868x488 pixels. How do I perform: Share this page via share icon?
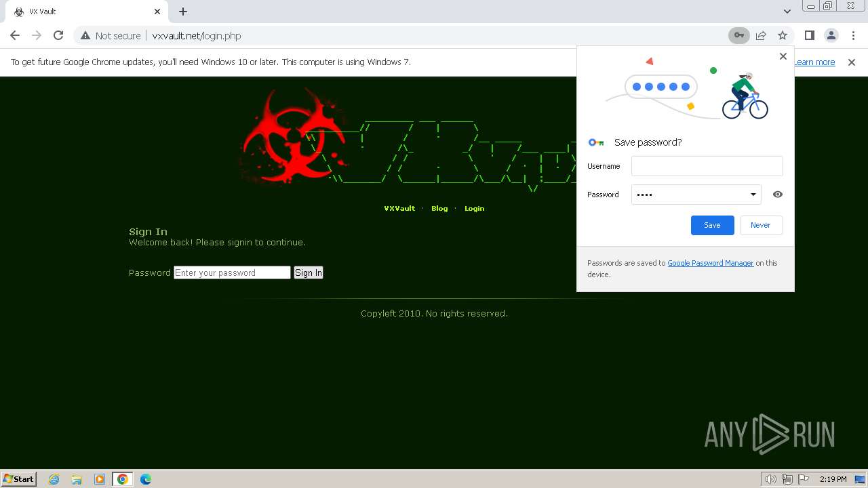(761, 35)
